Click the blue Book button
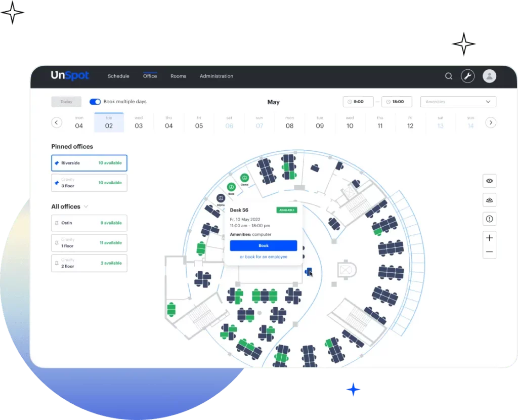 click(263, 245)
